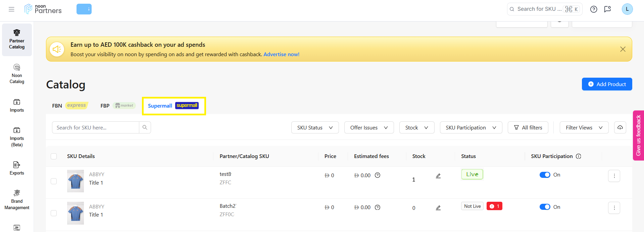Open the help question mark icon
Viewport: 644px width, 232px height.
(594, 9)
